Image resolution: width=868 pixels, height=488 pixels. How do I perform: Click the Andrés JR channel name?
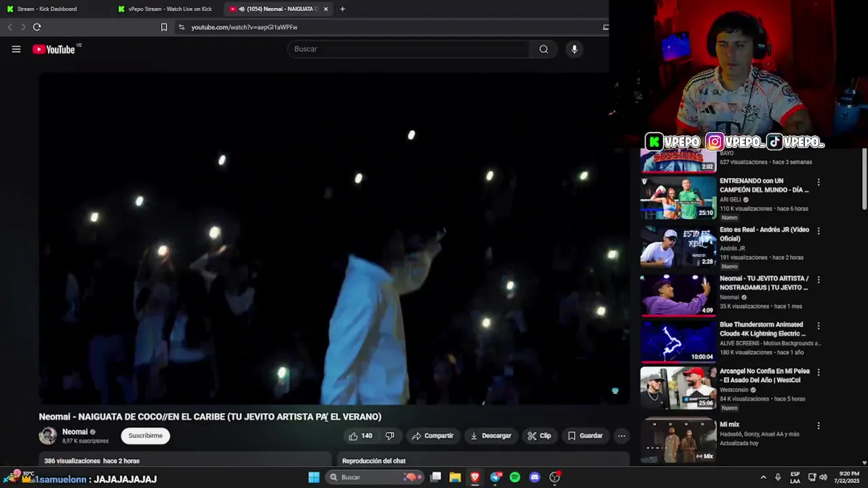[732, 248]
